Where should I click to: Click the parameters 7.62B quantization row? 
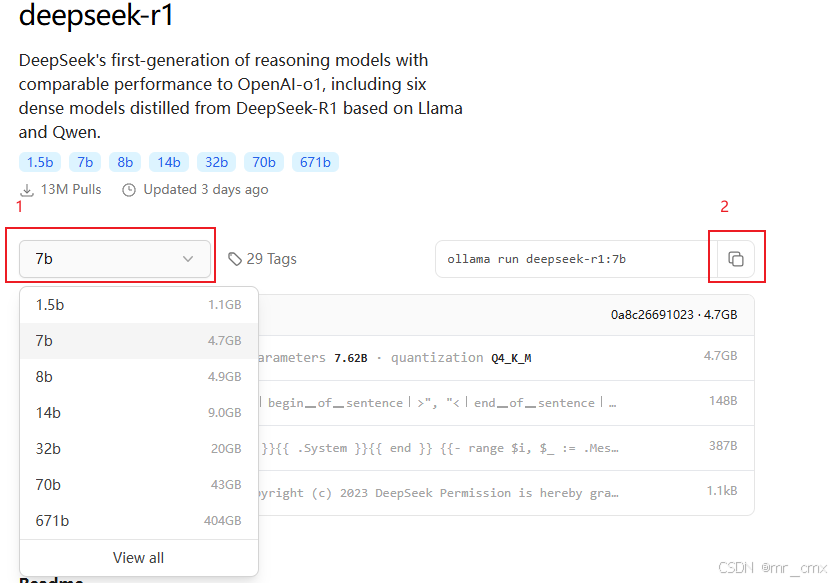click(x=506, y=358)
